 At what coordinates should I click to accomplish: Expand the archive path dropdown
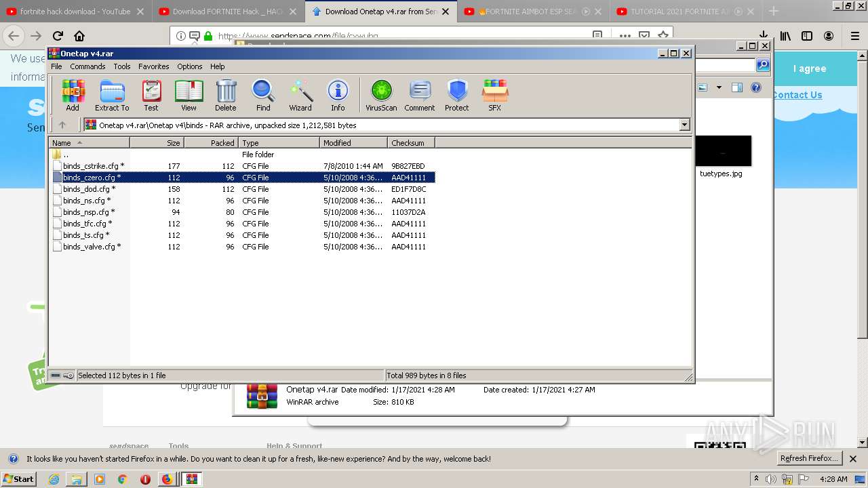[x=684, y=125]
